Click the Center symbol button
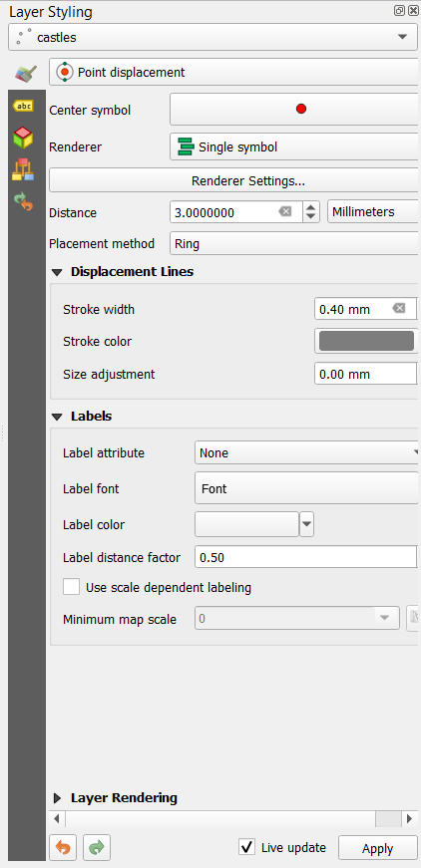 [x=293, y=109]
